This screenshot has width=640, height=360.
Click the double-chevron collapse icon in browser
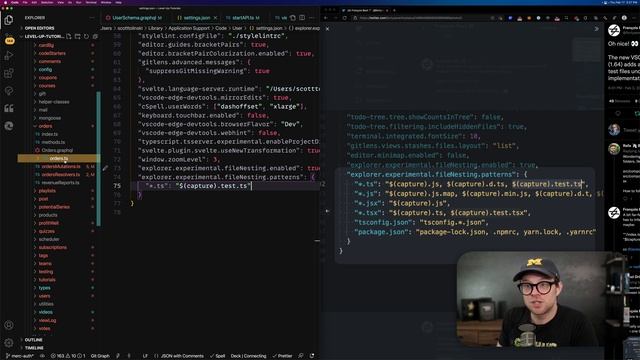pyautogui.click(x=596, y=29)
